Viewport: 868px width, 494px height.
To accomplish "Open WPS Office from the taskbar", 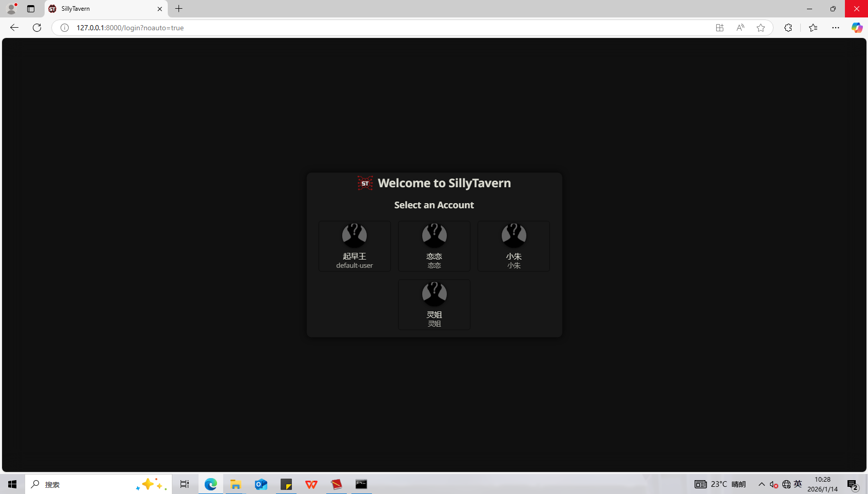I will [x=311, y=484].
